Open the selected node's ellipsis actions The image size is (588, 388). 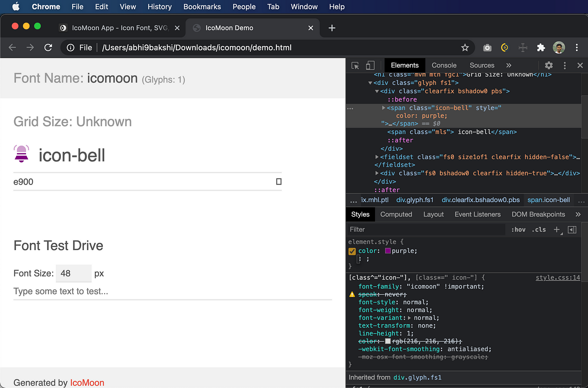pyautogui.click(x=350, y=108)
